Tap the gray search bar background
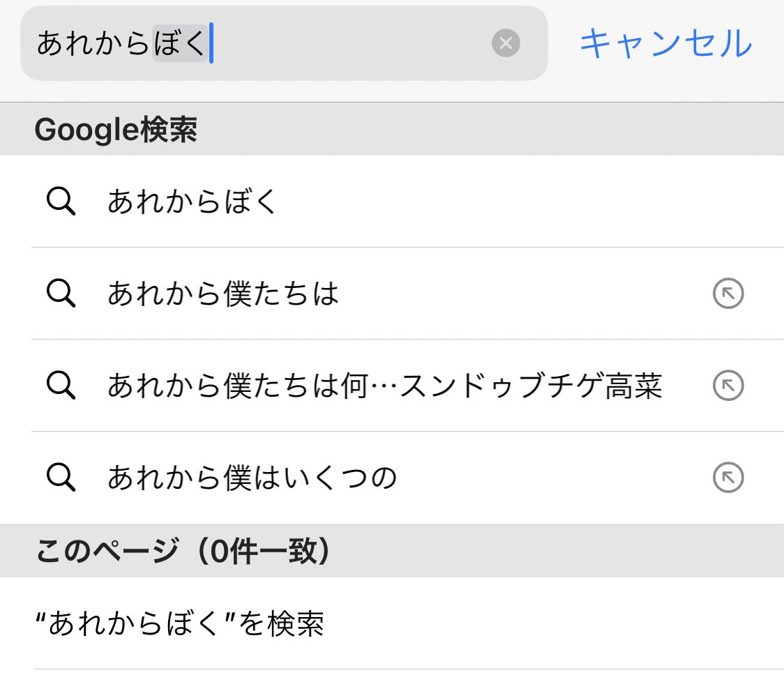 (x=384, y=44)
